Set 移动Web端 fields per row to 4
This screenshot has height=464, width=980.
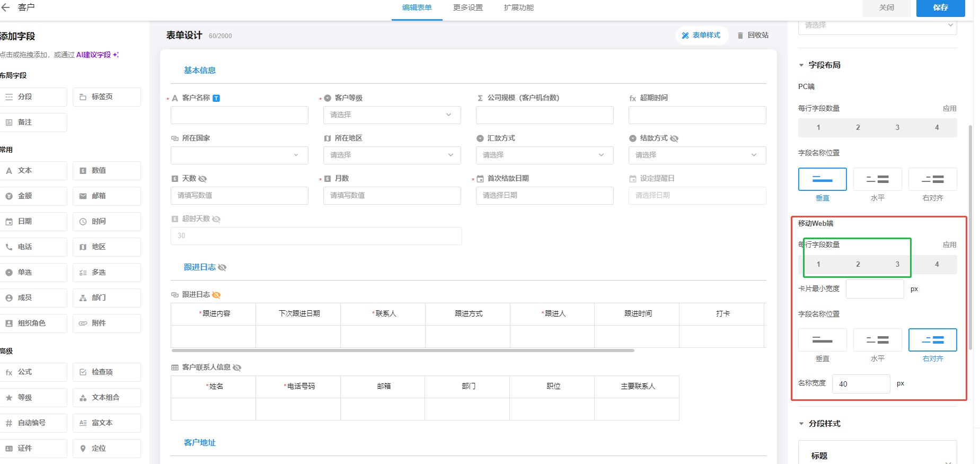click(x=937, y=265)
